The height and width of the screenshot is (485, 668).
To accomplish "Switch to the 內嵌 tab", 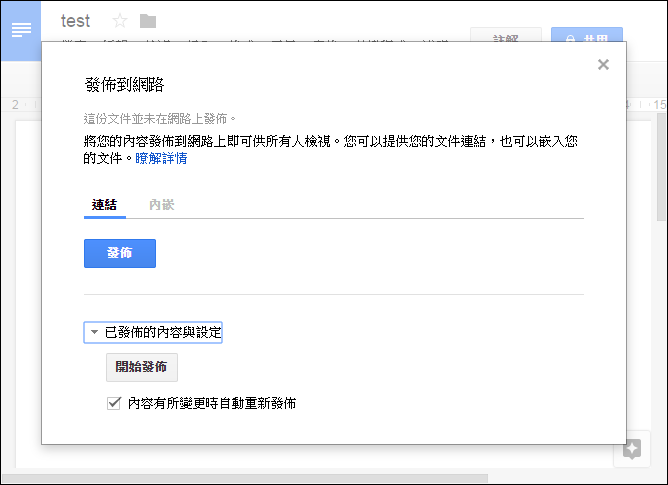I will tap(162, 205).
